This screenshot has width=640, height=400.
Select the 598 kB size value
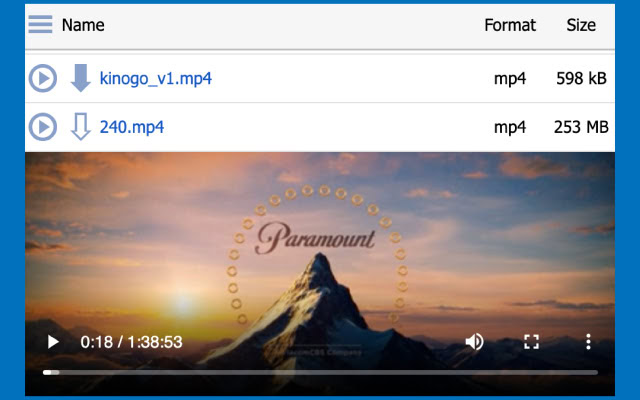581,78
